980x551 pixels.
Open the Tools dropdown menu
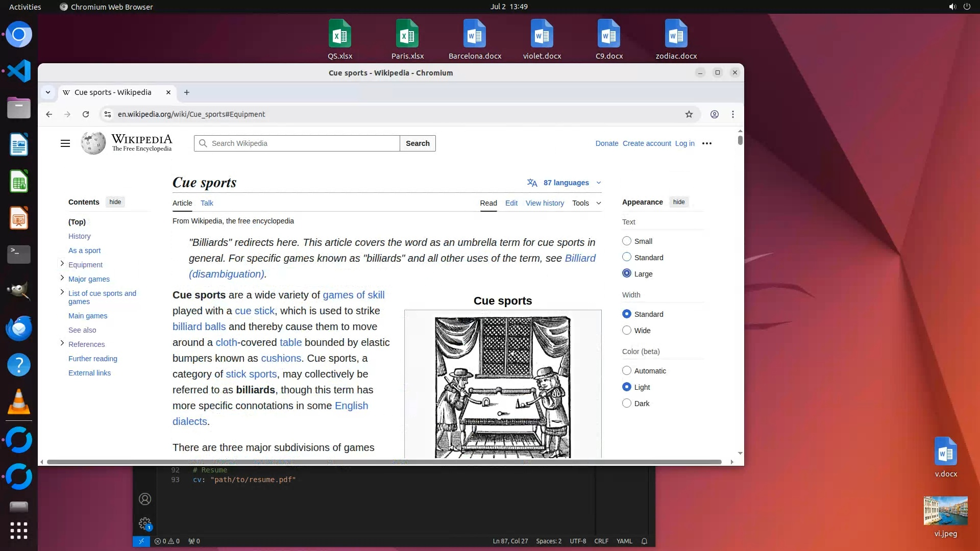tap(586, 203)
